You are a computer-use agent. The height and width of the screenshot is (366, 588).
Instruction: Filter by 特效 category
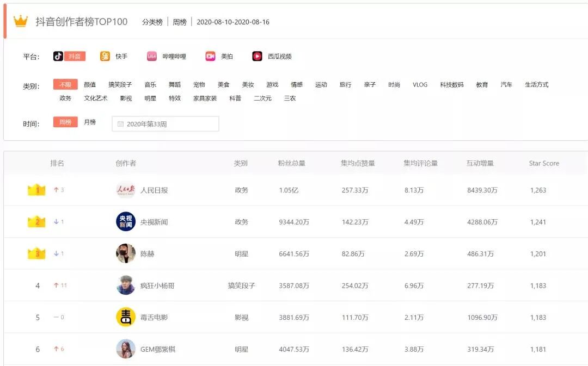coord(175,98)
